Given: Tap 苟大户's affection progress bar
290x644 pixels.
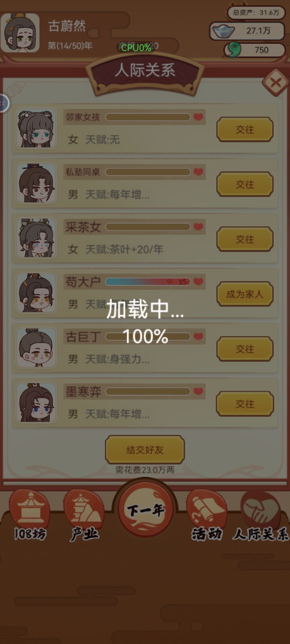Looking at the screenshot, I should coord(148,282).
